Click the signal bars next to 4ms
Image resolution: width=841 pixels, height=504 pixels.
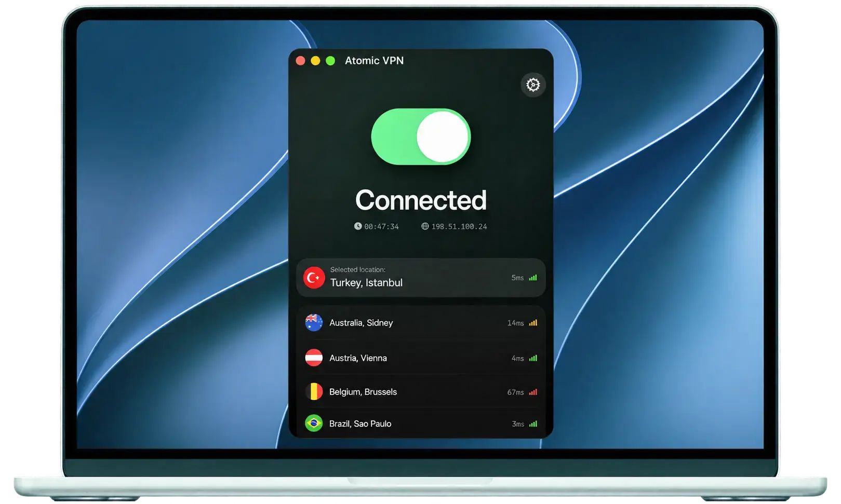pyautogui.click(x=533, y=358)
